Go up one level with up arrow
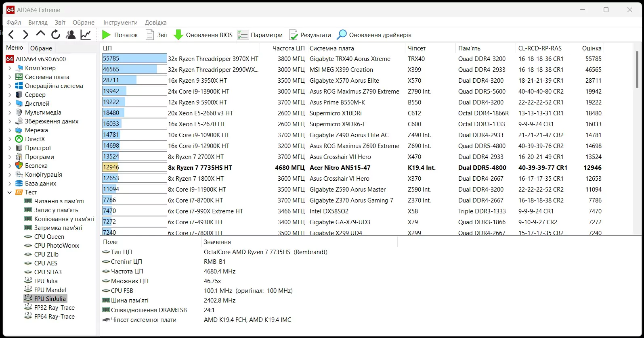The width and height of the screenshot is (644, 338). coord(40,35)
